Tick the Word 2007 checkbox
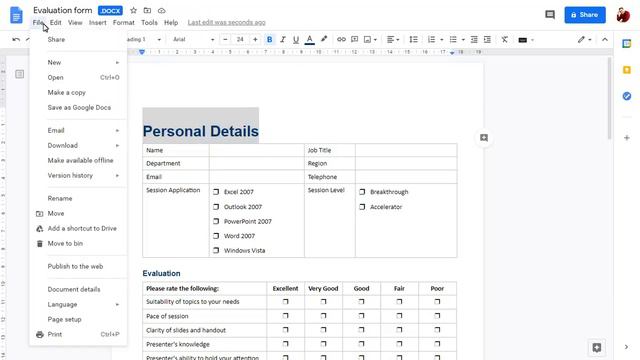 click(216, 236)
